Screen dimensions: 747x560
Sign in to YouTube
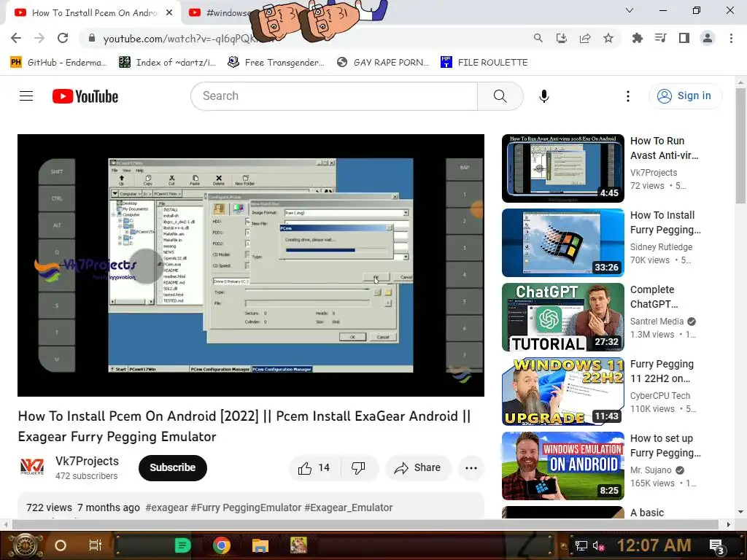coord(685,96)
